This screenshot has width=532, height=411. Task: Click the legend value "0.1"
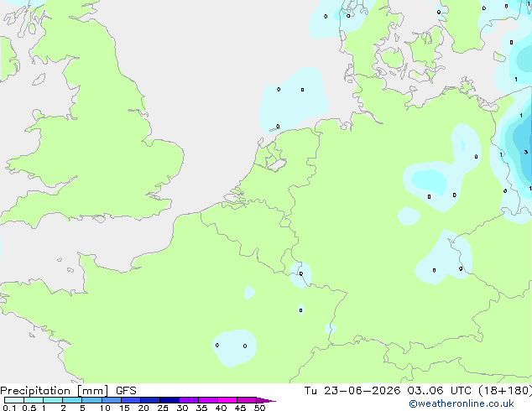point(9,408)
